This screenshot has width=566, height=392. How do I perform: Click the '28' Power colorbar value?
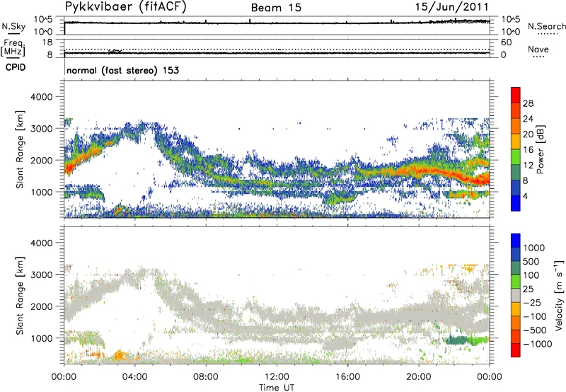click(528, 103)
